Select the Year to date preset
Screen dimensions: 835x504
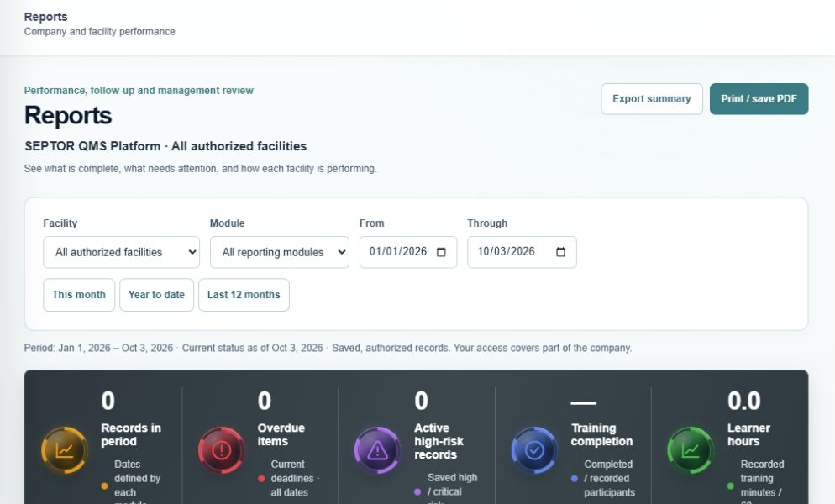coord(156,295)
